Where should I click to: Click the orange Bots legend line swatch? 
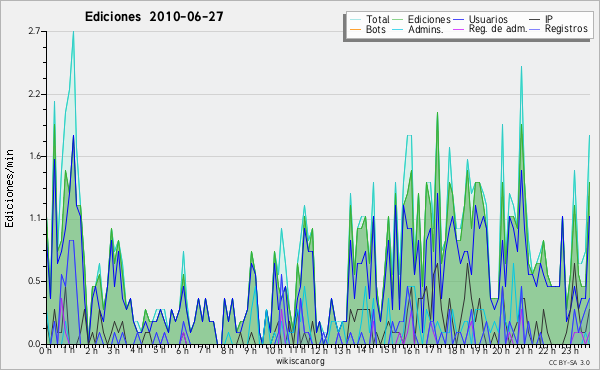pyautogui.click(x=355, y=29)
